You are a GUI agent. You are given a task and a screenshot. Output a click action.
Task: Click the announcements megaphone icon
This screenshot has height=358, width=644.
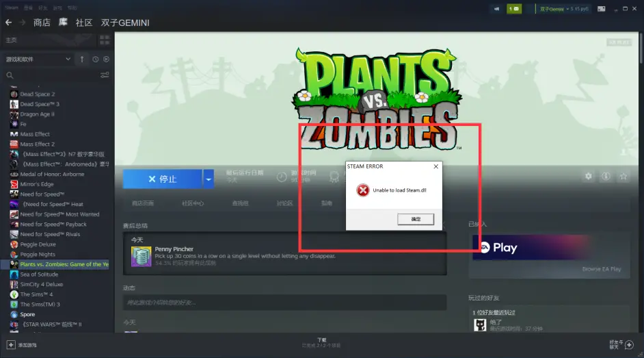coord(496,9)
